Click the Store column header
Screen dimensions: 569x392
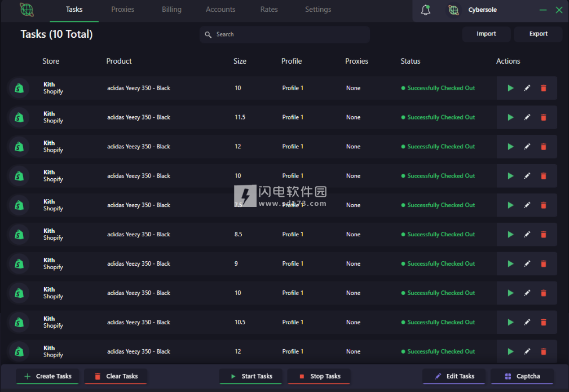51,61
